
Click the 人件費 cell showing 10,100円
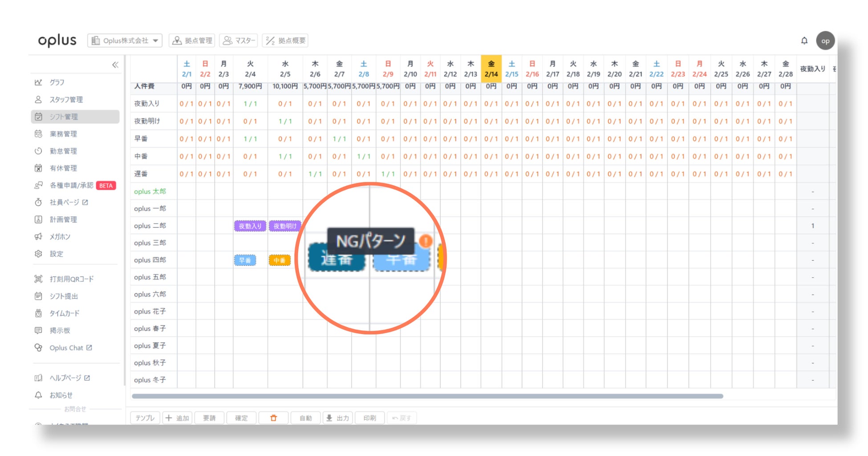point(285,86)
